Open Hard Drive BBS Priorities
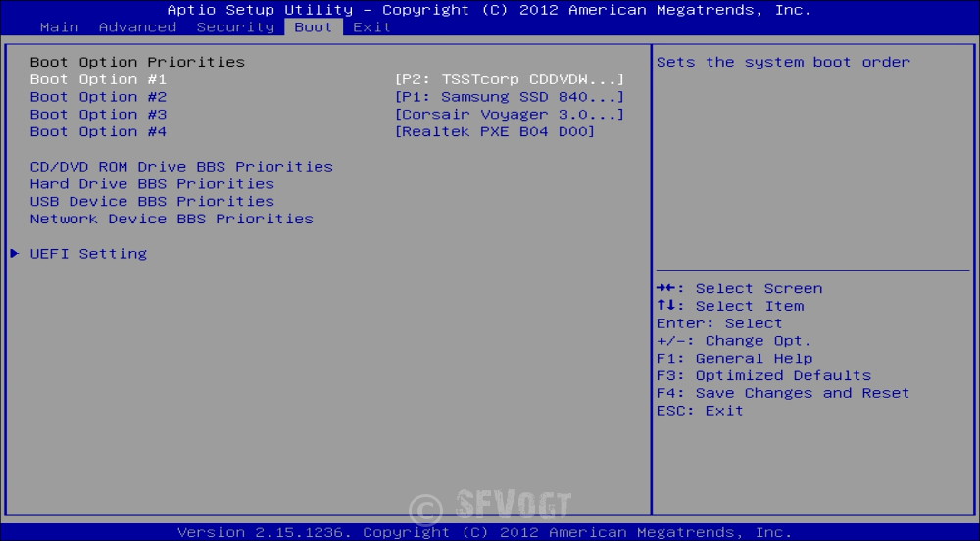980x541 pixels. (x=152, y=184)
